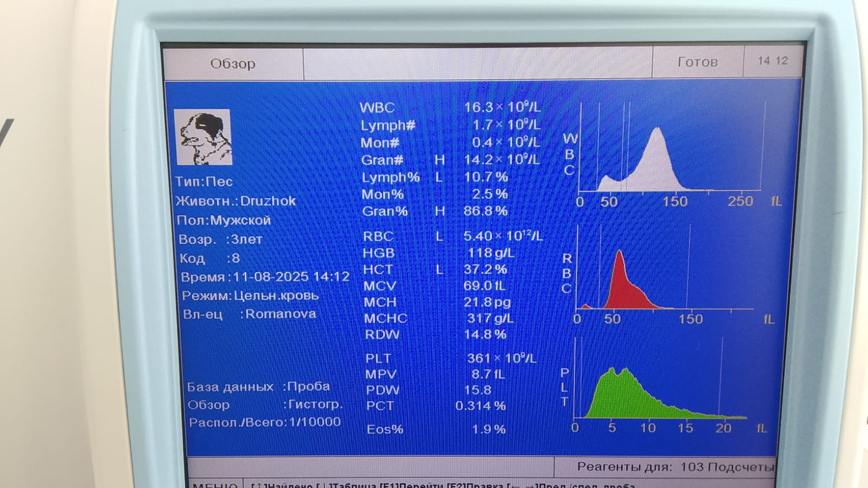The image size is (868, 488).
Task: Select the "Животн.:Druzhok" name field
Action: (x=235, y=201)
